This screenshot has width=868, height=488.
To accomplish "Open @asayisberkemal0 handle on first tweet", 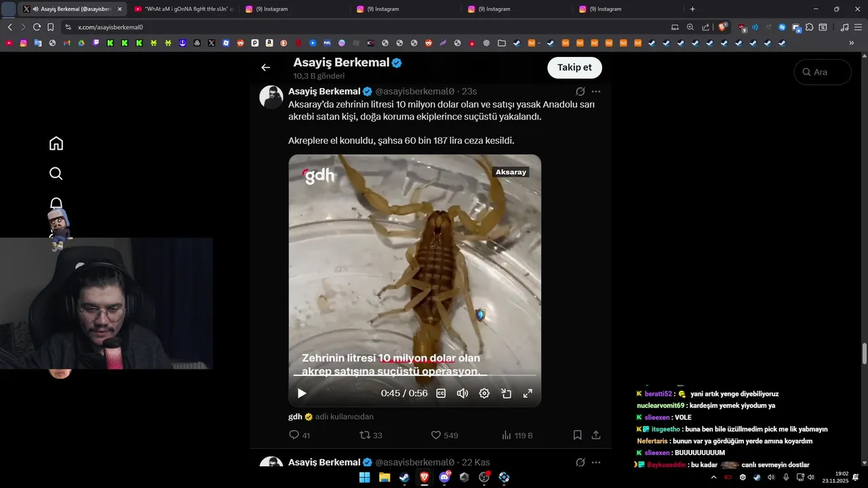I will 414,91.
